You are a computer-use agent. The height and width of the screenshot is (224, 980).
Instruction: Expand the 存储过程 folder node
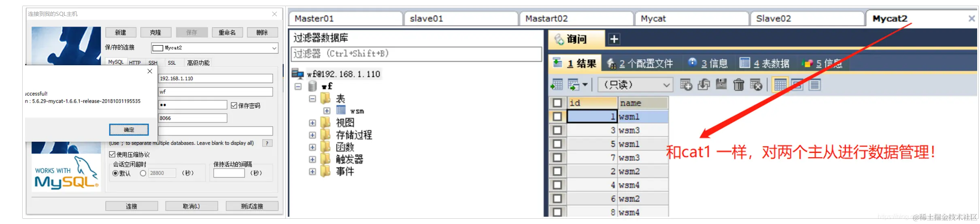point(312,135)
